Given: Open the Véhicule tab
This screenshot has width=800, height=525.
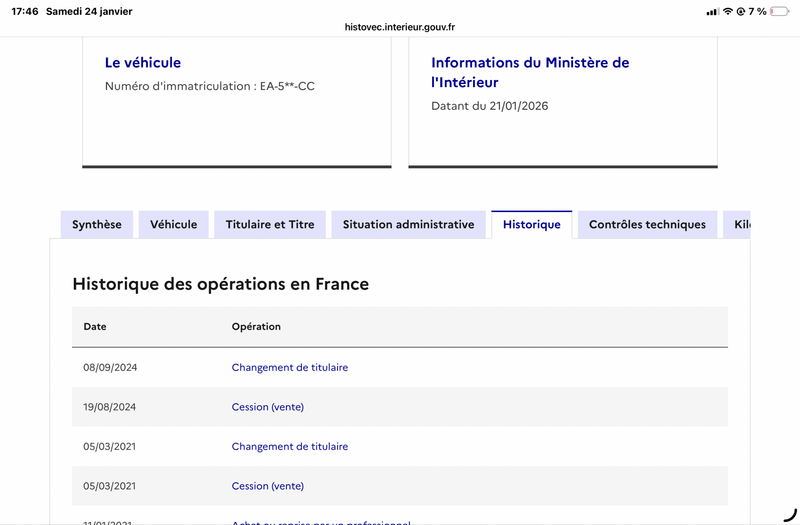Looking at the screenshot, I should [x=174, y=225].
